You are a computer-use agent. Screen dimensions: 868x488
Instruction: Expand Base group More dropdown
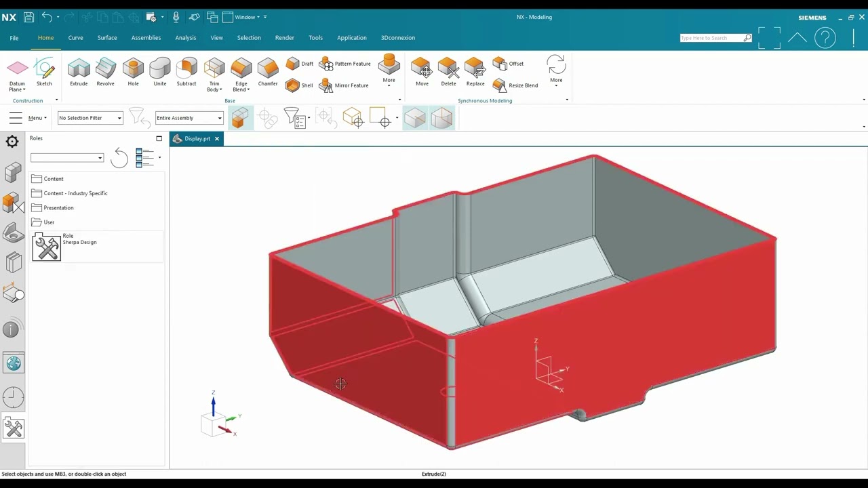point(389,70)
